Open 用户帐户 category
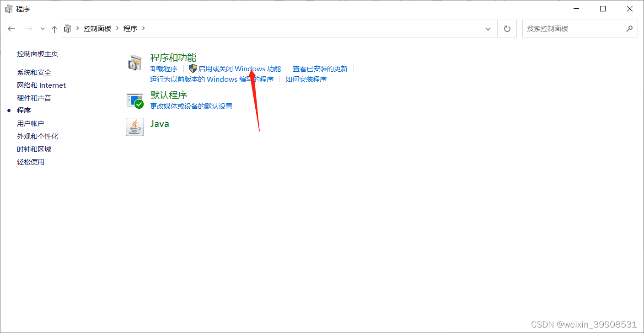 pyautogui.click(x=31, y=123)
